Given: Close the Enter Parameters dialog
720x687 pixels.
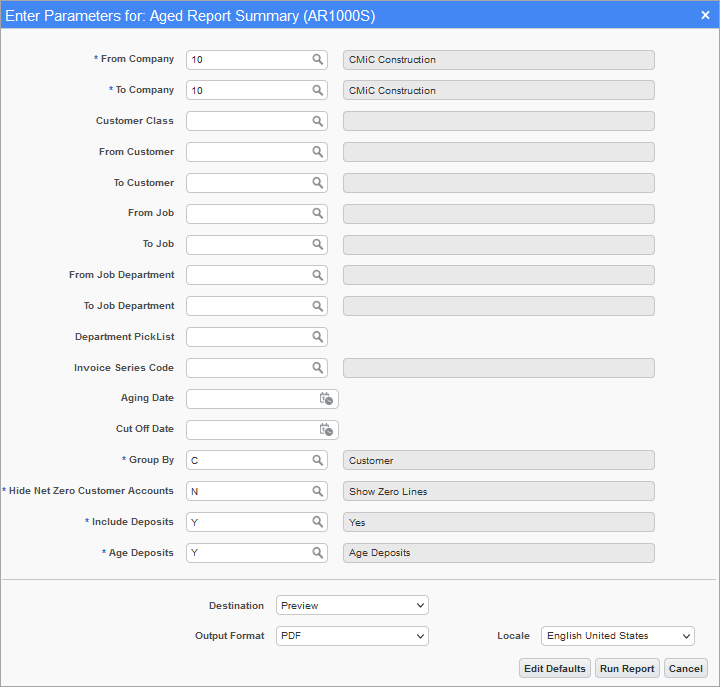Looking at the screenshot, I should (705, 15).
